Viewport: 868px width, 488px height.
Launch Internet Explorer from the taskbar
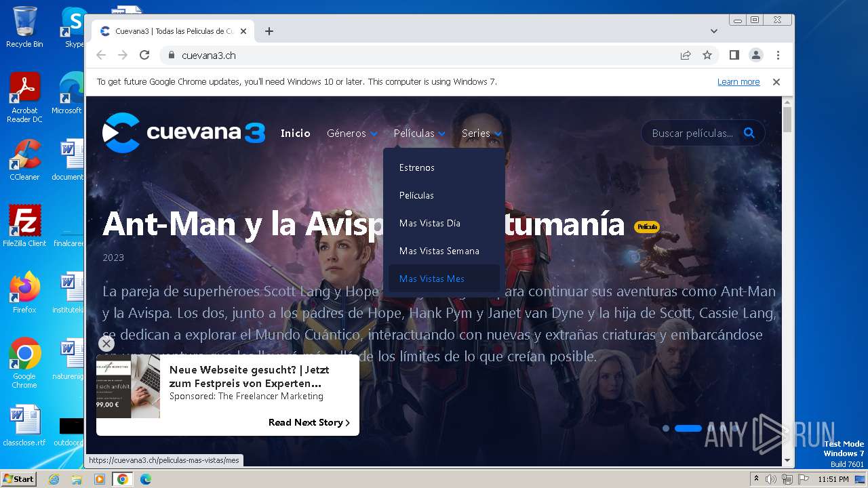pyautogui.click(x=54, y=479)
